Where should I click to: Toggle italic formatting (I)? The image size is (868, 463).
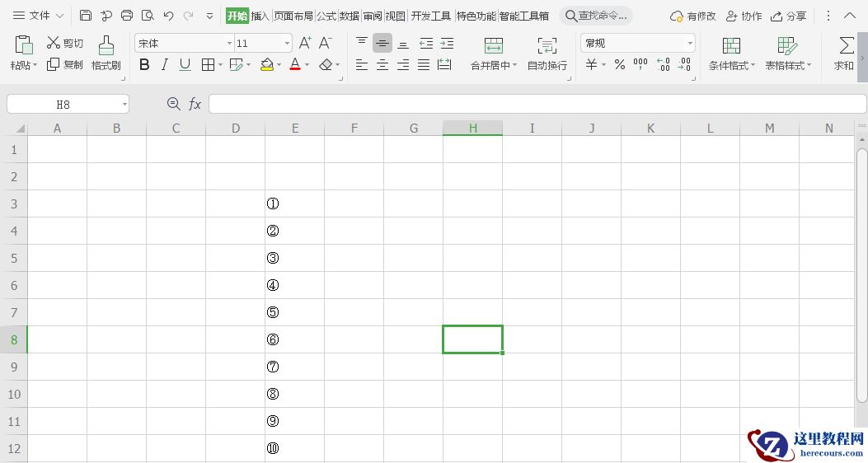tap(164, 65)
